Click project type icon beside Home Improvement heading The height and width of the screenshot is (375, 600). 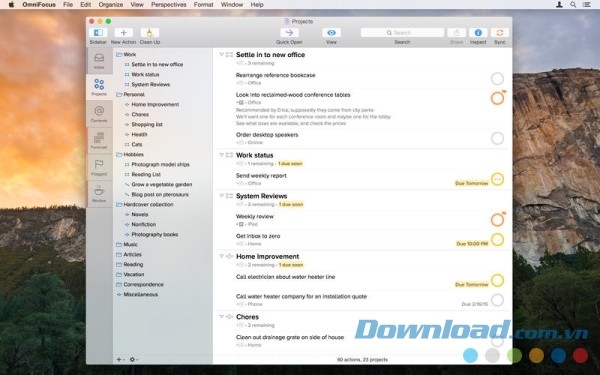pos(229,256)
